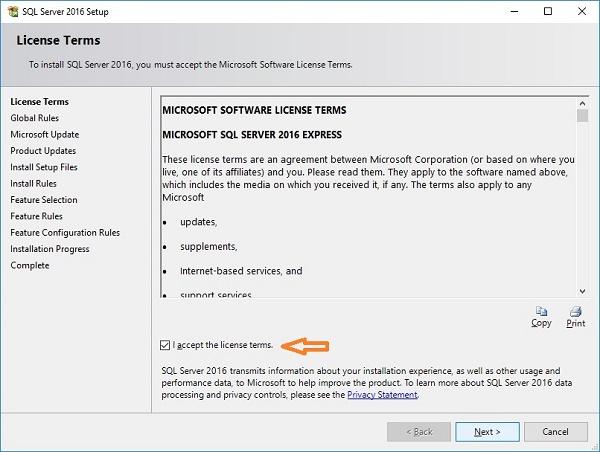This screenshot has width=600, height=452.
Task: Click the license text scroll up arrow
Action: [x=582, y=103]
